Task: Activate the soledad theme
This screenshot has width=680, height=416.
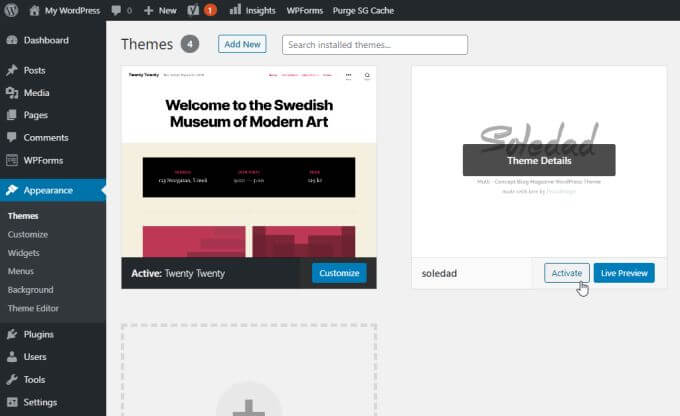Action: pyautogui.click(x=567, y=273)
